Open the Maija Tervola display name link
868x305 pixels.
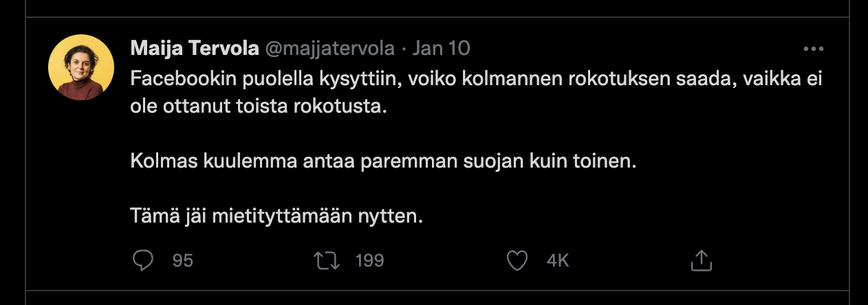193,49
